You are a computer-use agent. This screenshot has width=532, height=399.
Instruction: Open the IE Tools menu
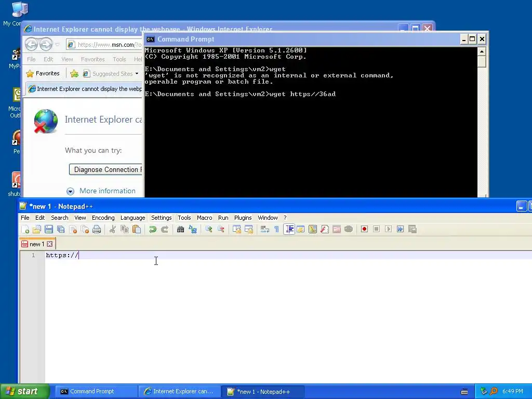(119, 59)
